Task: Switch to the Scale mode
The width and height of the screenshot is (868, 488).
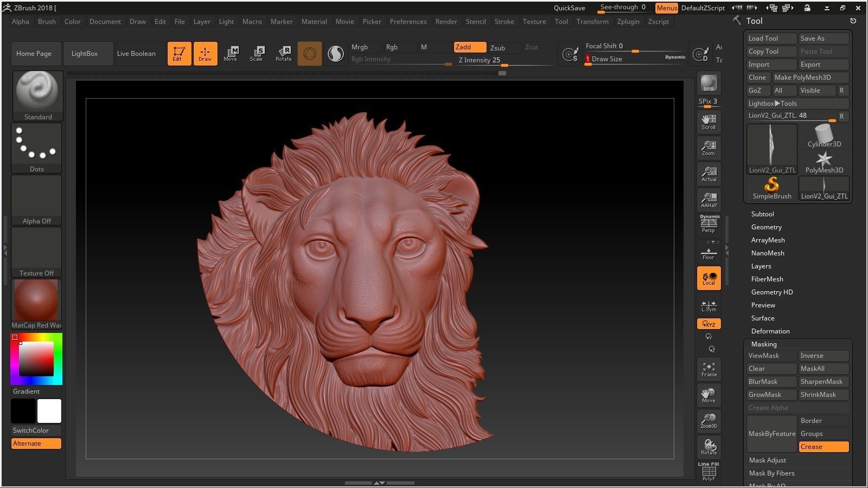Action: tap(257, 54)
